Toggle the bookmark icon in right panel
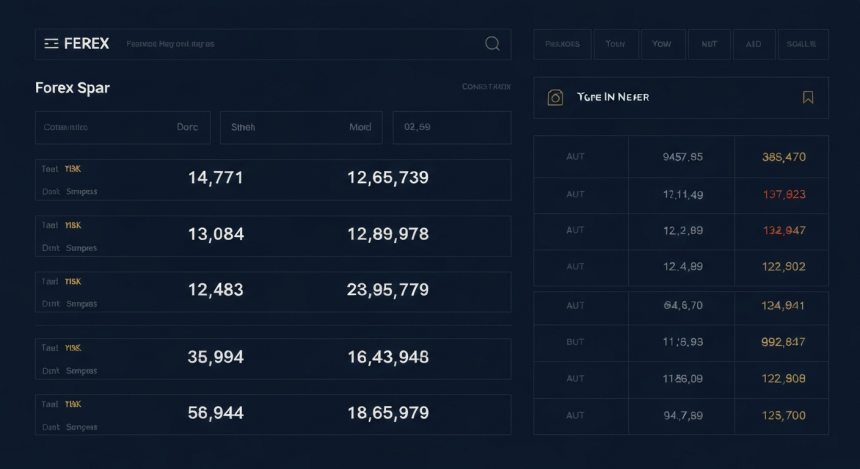This screenshot has height=469, width=860. [x=808, y=98]
